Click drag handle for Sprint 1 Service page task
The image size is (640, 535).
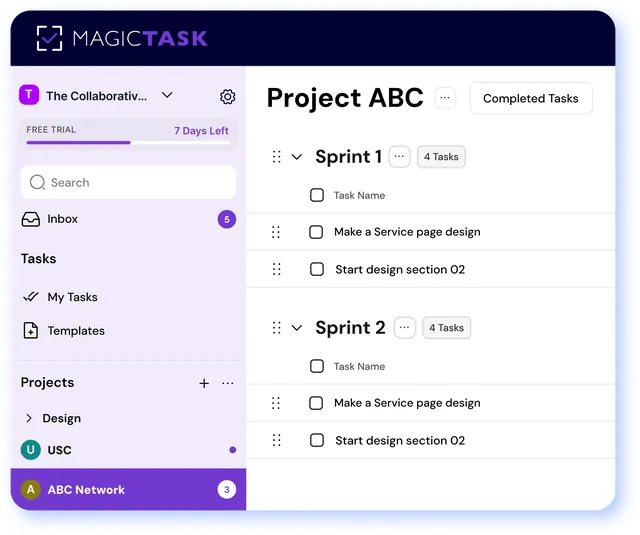point(276,232)
